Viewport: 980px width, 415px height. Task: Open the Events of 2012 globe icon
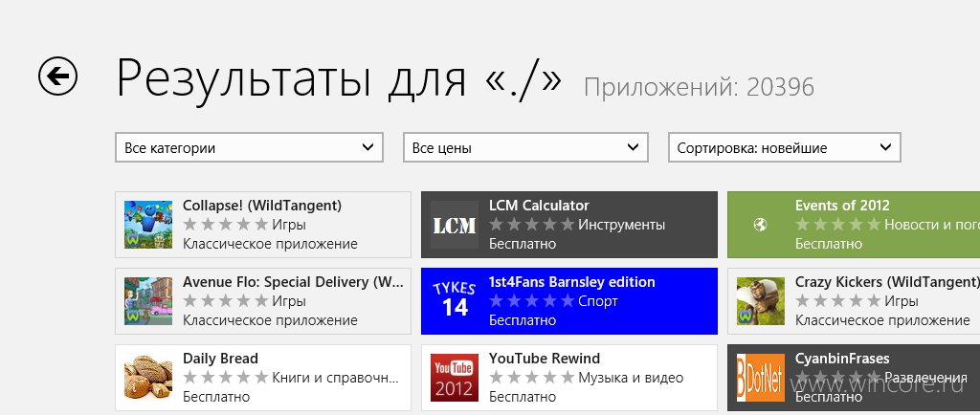(x=761, y=225)
